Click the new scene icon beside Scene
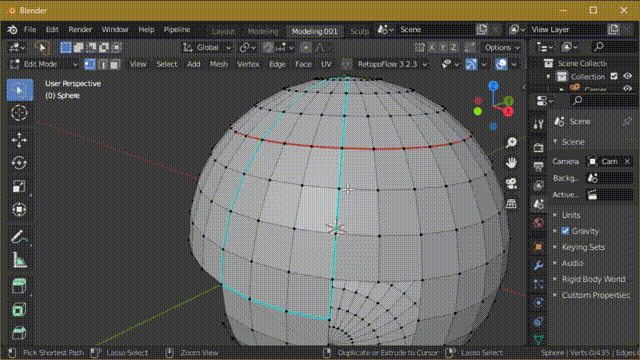 [x=482, y=29]
